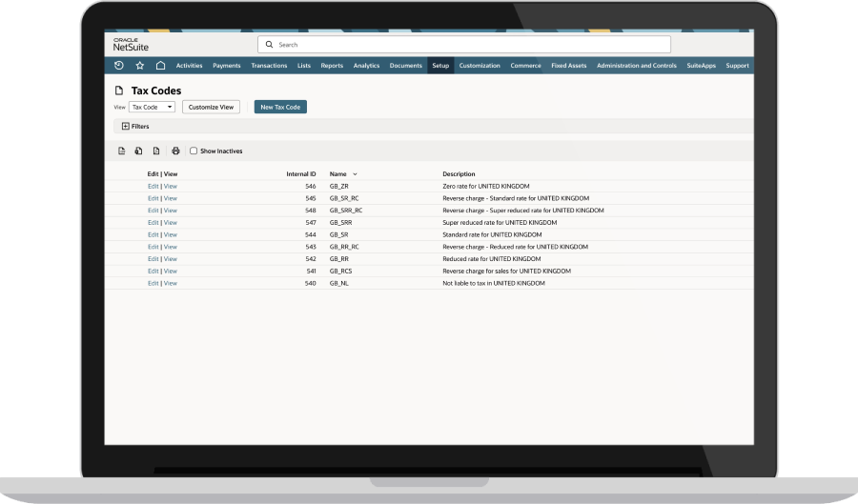Click 'Zero rate for UNITED KINGDOM' description
This screenshot has width=858, height=504.
[x=486, y=187]
